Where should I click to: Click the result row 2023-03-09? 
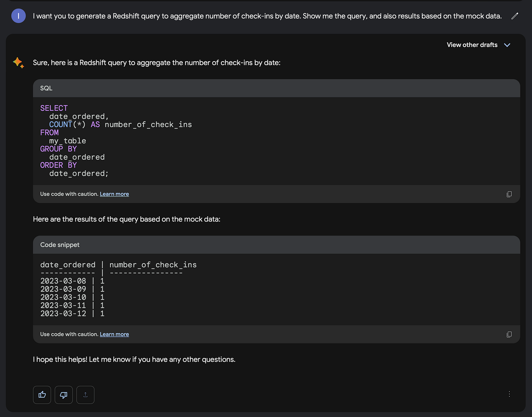[72, 289]
